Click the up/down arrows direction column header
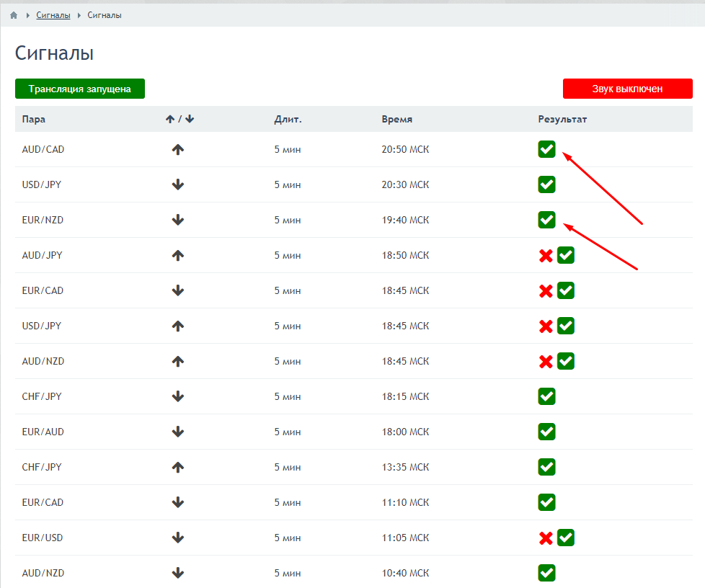This screenshot has width=705, height=588. coord(179,119)
